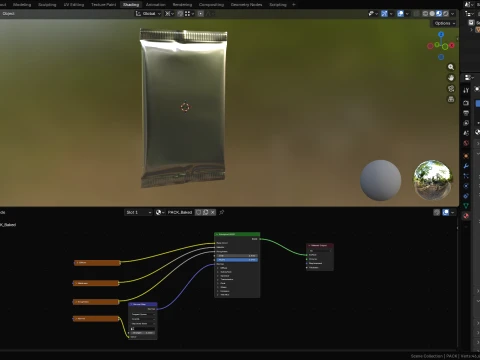
Task: Browse materials with the sphere icon dropdown
Action: tap(160, 212)
